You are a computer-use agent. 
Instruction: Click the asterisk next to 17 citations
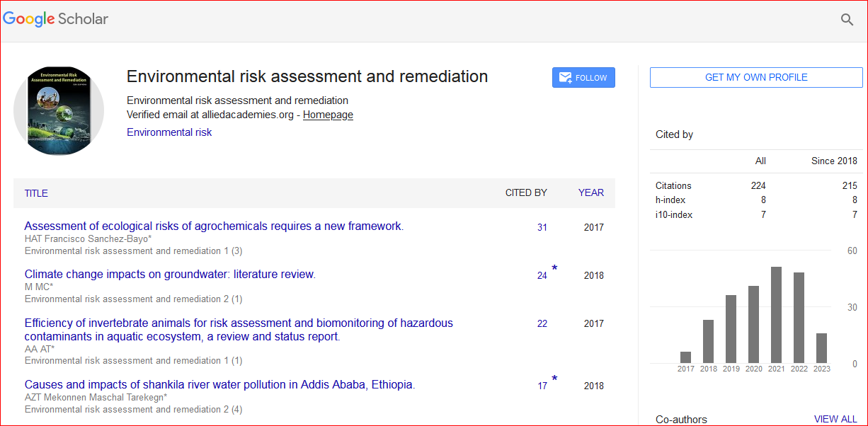click(554, 379)
